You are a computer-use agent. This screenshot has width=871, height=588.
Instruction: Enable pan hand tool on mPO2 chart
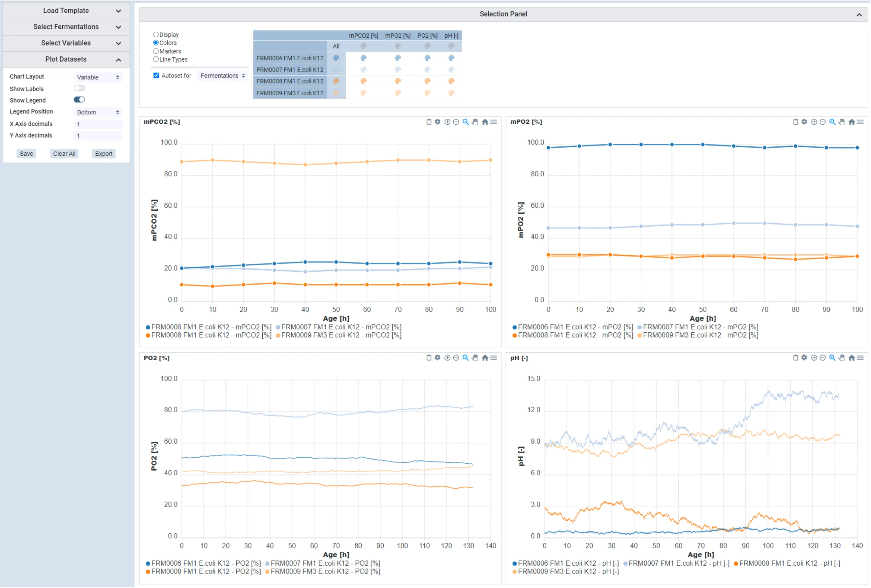pos(841,122)
